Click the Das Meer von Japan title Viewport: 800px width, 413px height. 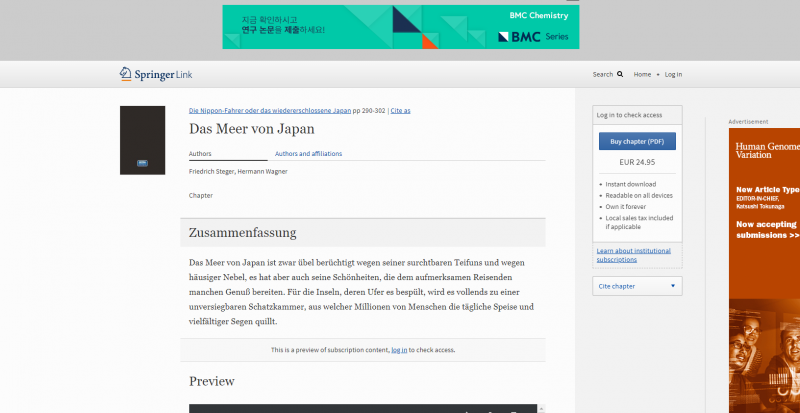252,129
